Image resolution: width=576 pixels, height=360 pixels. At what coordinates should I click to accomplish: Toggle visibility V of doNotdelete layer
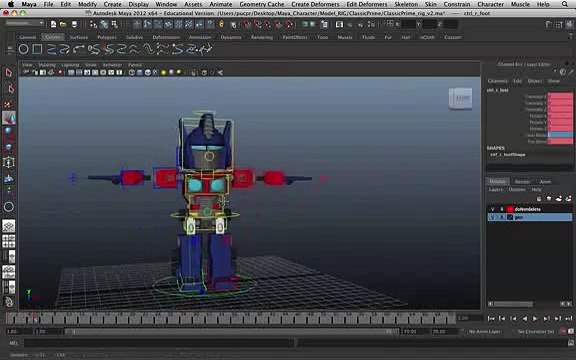(493, 209)
